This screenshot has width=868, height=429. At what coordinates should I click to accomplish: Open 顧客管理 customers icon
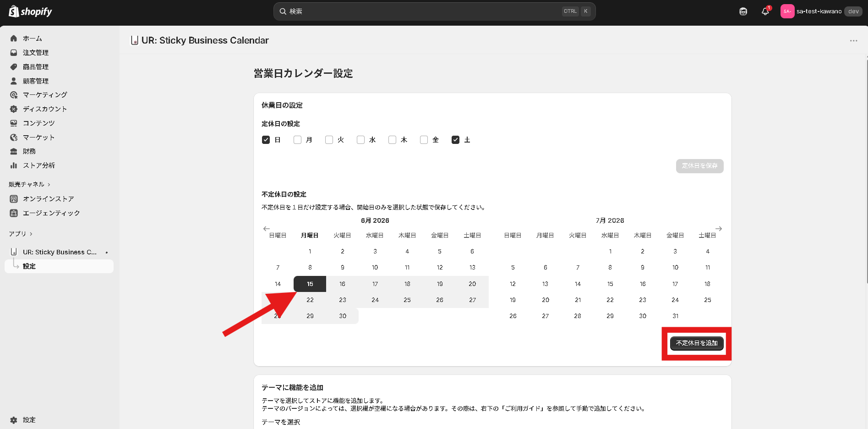pos(14,81)
